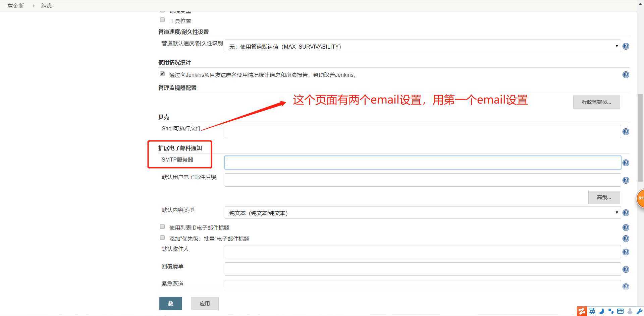The image size is (644, 316).
Task: Go to 詹金斯 breadcrumb link
Action: tap(16, 6)
